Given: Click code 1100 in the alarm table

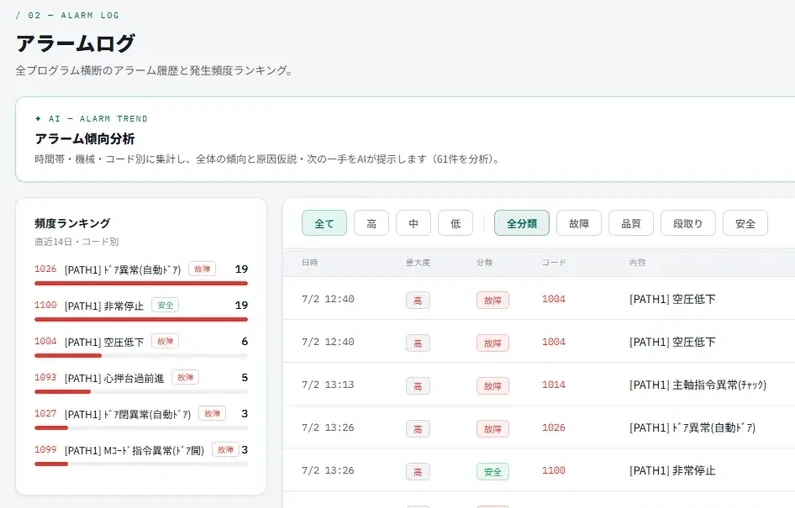Looking at the screenshot, I should (x=553, y=470).
